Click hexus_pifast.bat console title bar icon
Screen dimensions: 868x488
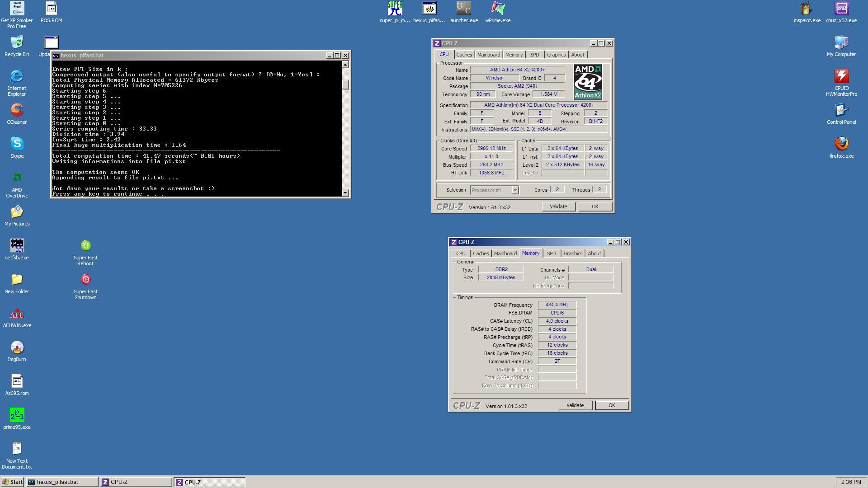coord(56,56)
